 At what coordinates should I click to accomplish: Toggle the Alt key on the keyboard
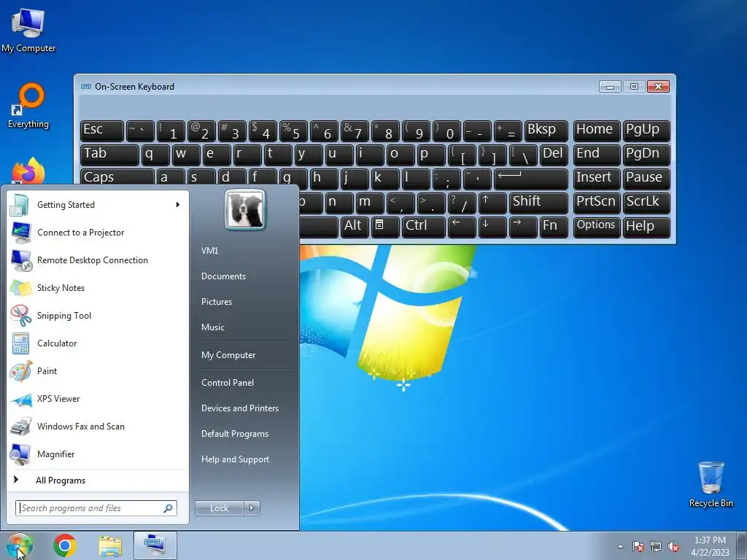pos(355,227)
